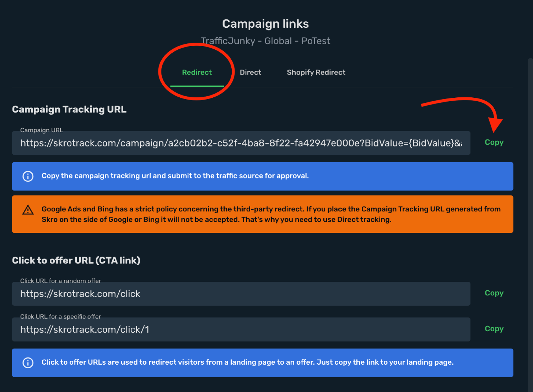The image size is (533, 392).
Task: Click warning triangle icon in orange banner
Action: tap(28, 210)
